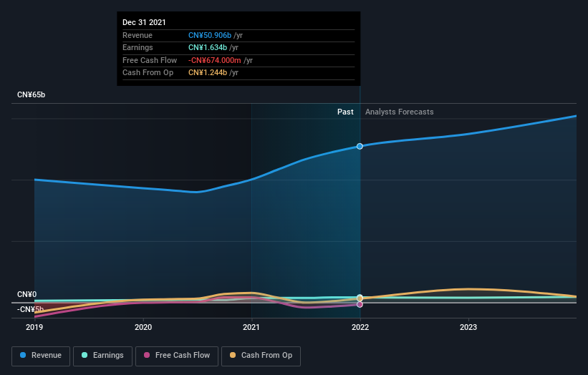Click the CN¥1.244b cash from op value
The height and width of the screenshot is (375, 588).
208,73
